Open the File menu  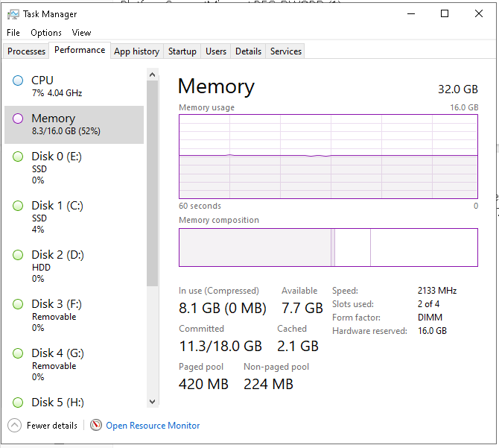point(13,33)
